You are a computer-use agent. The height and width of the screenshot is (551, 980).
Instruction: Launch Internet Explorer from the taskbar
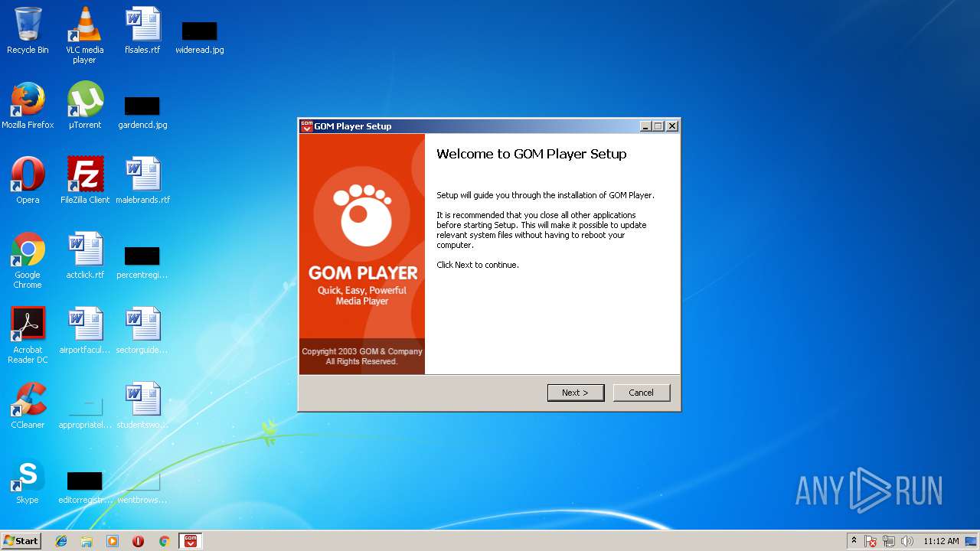(61, 541)
